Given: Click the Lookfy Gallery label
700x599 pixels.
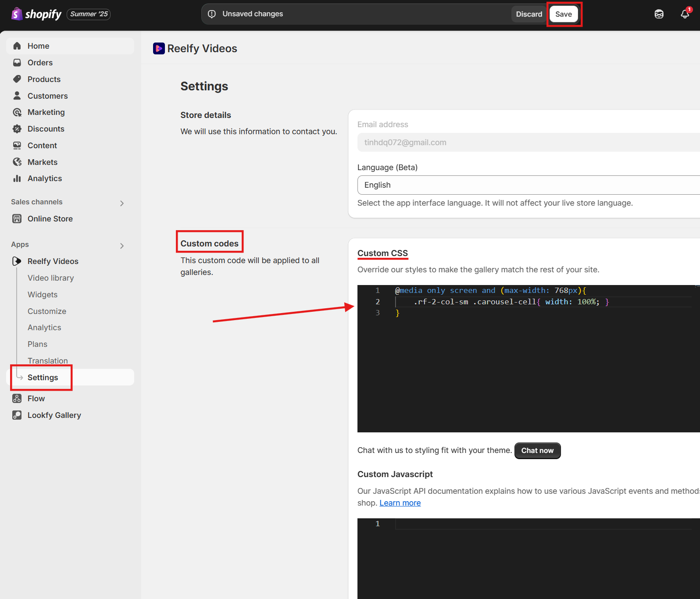Looking at the screenshot, I should (54, 415).
